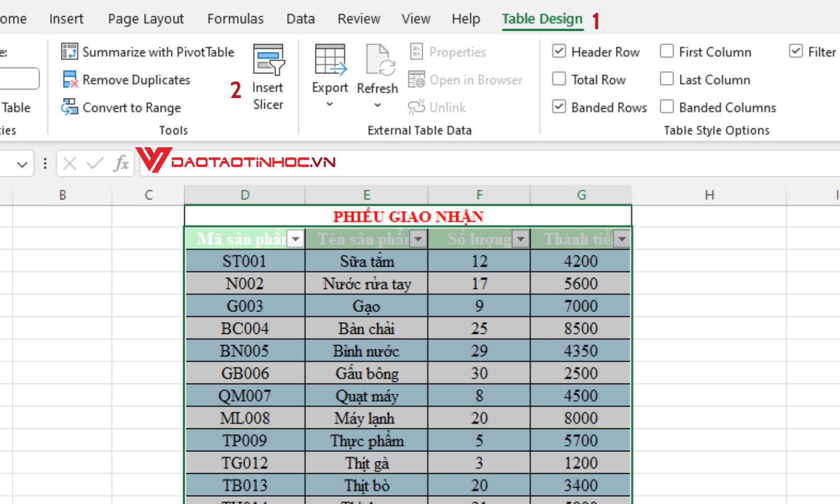Click the Insert Function fx icon
The image size is (840, 504).
(122, 163)
